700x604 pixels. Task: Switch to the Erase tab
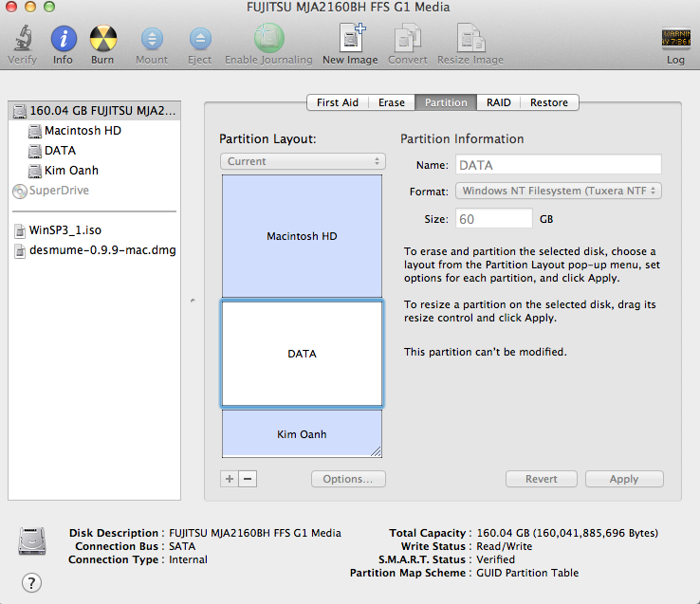coord(392,102)
